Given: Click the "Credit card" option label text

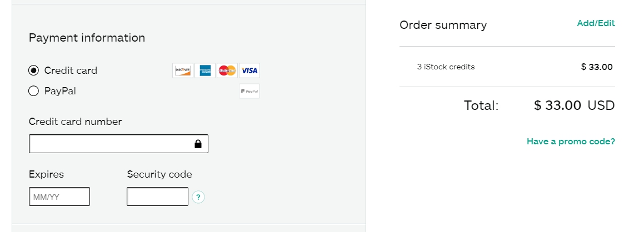Looking at the screenshot, I should [x=71, y=70].
